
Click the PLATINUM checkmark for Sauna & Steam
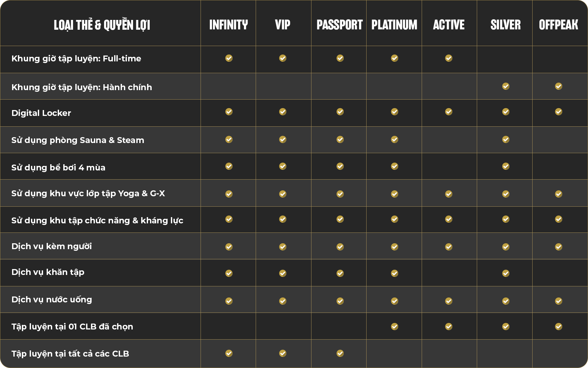point(395,139)
